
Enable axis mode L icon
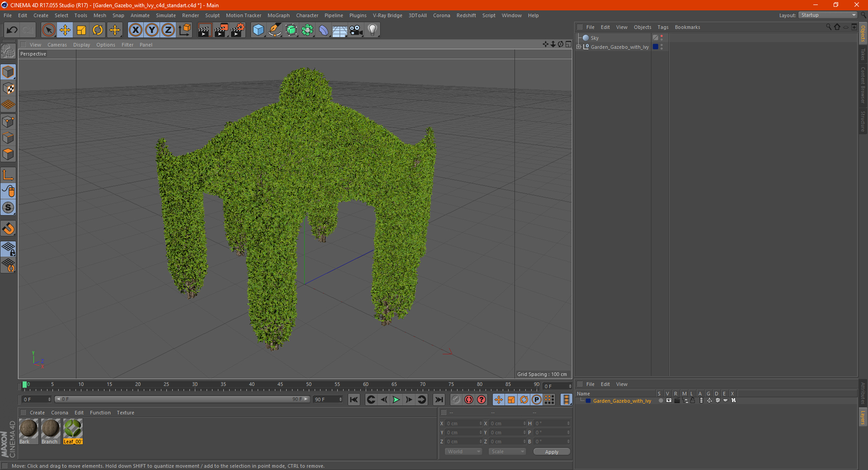click(x=8, y=175)
